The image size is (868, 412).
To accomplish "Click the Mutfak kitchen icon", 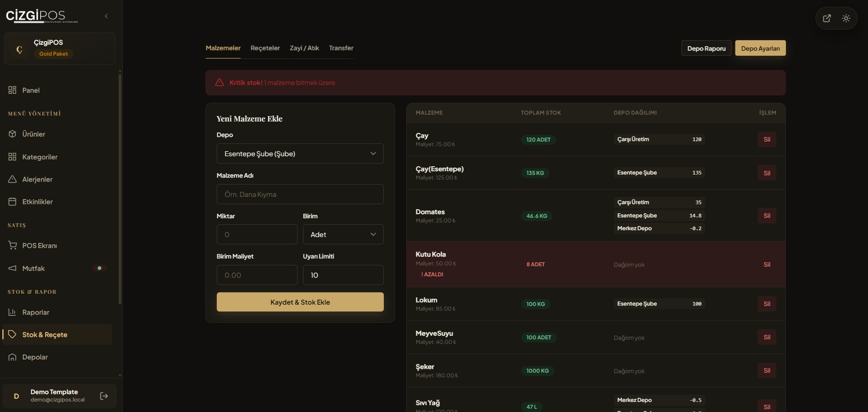I will pos(12,268).
